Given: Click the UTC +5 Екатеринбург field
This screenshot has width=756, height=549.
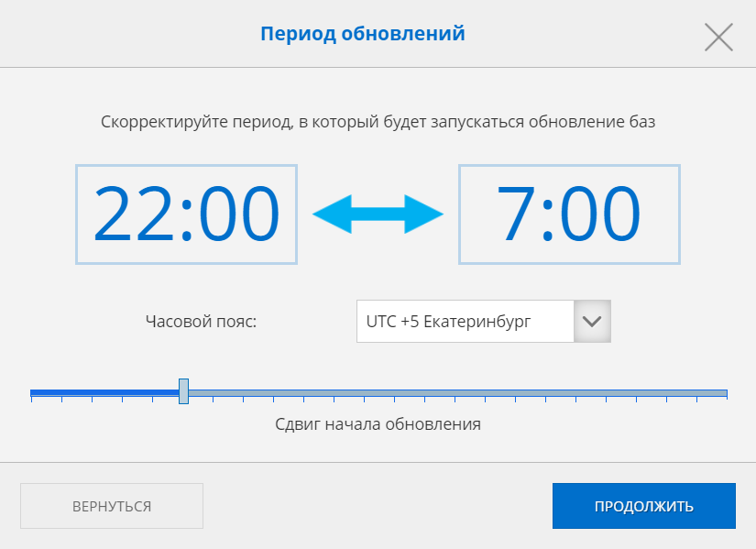Looking at the screenshot, I should coord(465,322).
